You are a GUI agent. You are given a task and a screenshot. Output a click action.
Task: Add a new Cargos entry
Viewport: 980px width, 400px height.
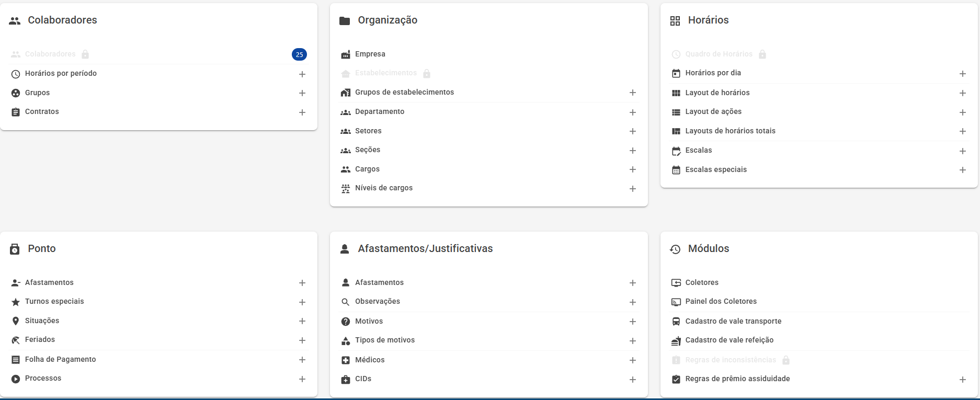pos(633,169)
